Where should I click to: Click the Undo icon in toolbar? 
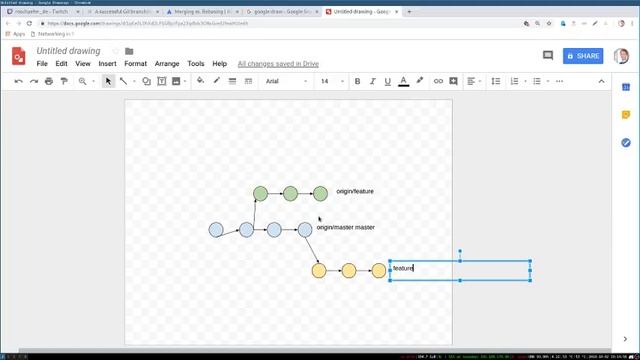(18, 81)
